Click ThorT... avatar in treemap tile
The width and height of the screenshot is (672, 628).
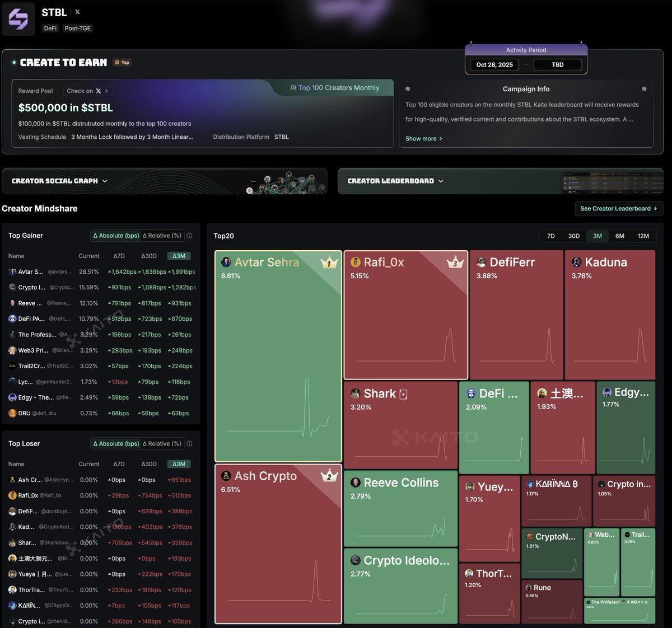click(469, 573)
